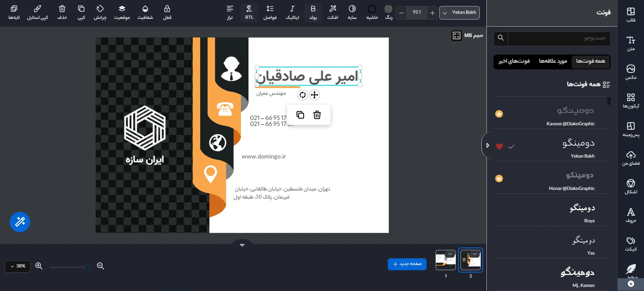Toggle Bold (بولد) formatting
Viewport: 644px width, 291px height.
[x=313, y=12]
